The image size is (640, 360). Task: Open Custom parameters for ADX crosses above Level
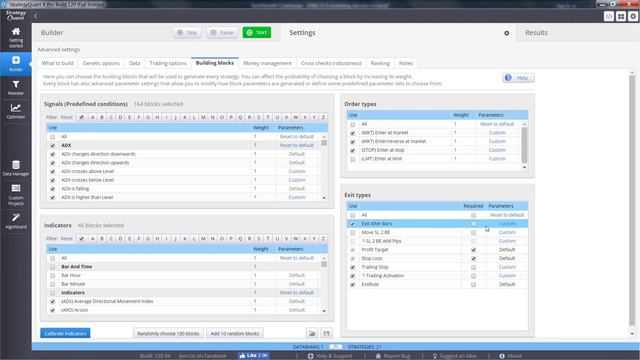(x=297, y=171)
